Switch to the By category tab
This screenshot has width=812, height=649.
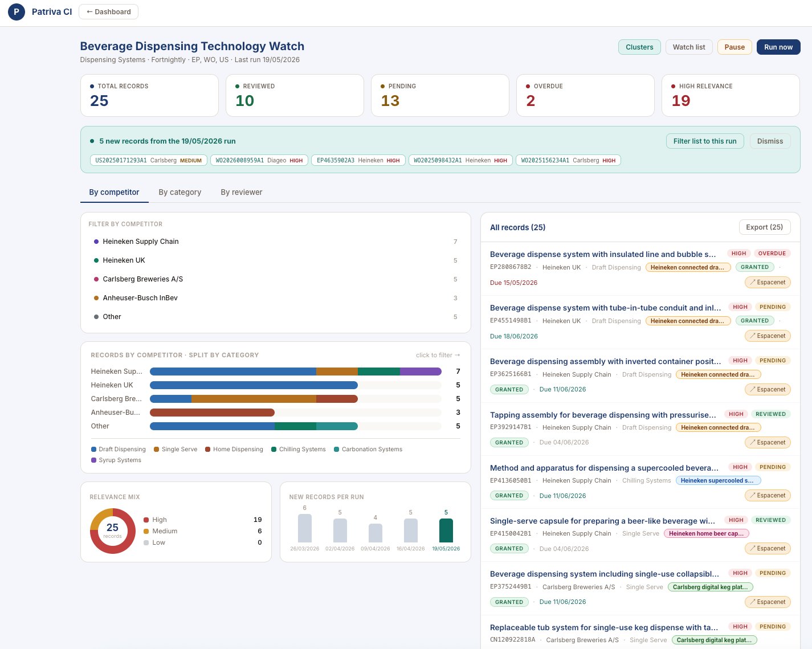pyautogui.click(x=180, y=192)
